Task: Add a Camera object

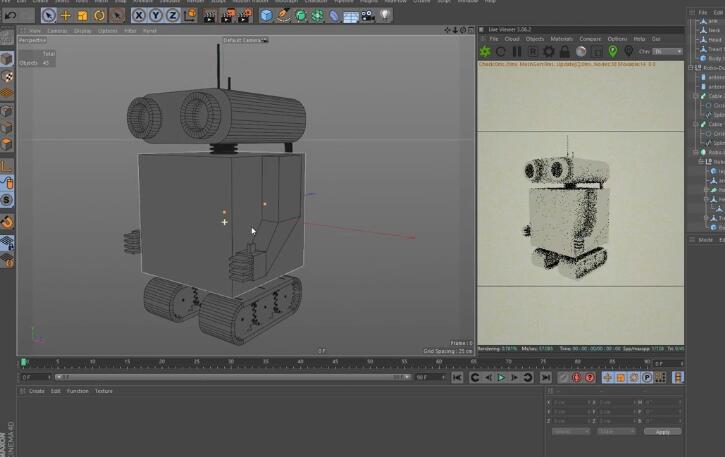Action: [368, 16]
